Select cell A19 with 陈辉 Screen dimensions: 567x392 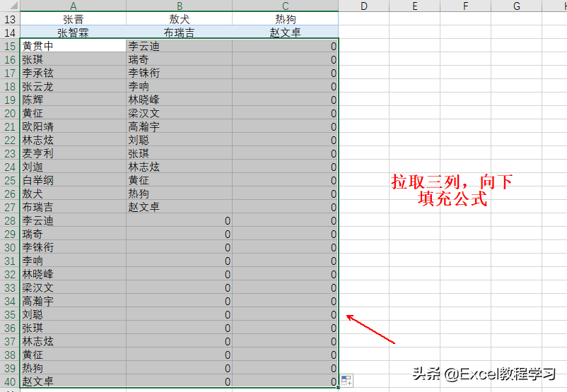click(x=73, y=100)
